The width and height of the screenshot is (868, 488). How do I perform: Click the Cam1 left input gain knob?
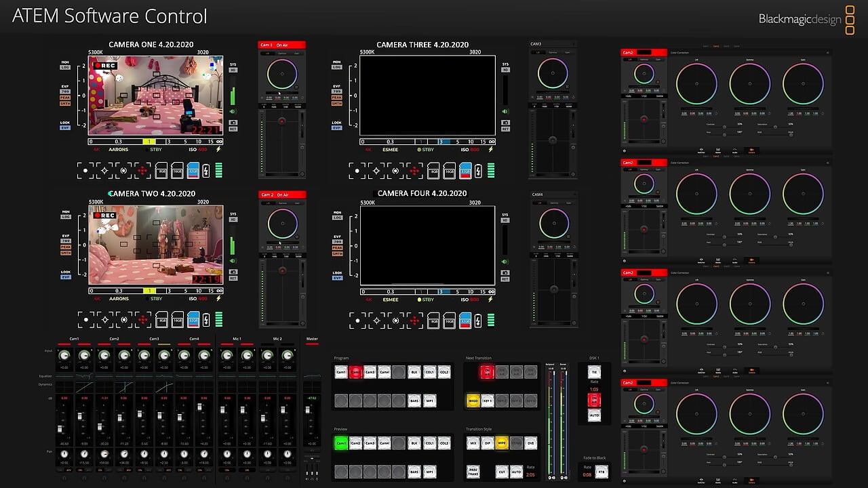point(64,355)
